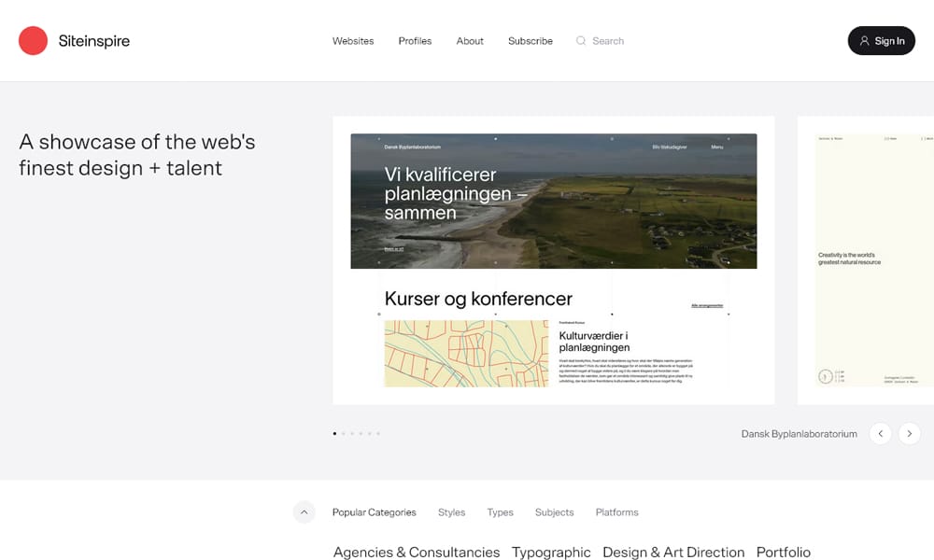This screenshot has width=934, height=560.
Task: Open the About page
Action: (469, 40)
